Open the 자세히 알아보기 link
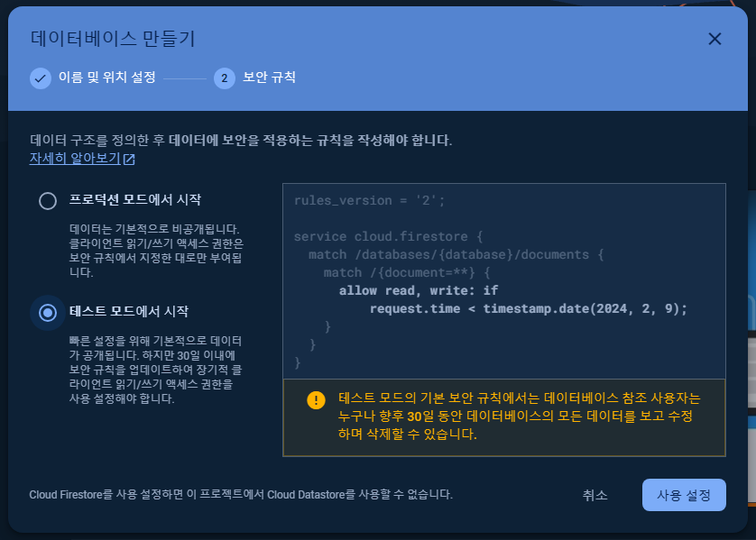756x540 pixels. (x=75, y=159)
